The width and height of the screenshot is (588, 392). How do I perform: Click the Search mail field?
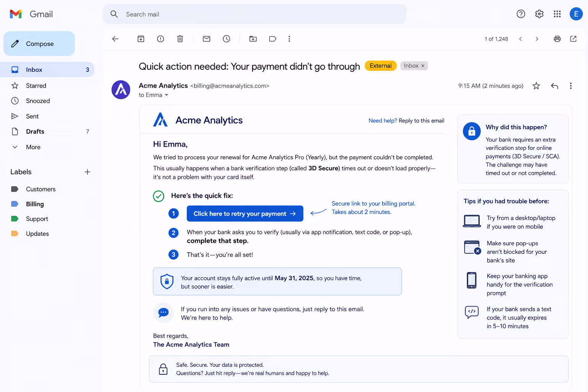[x=255, y=14]
